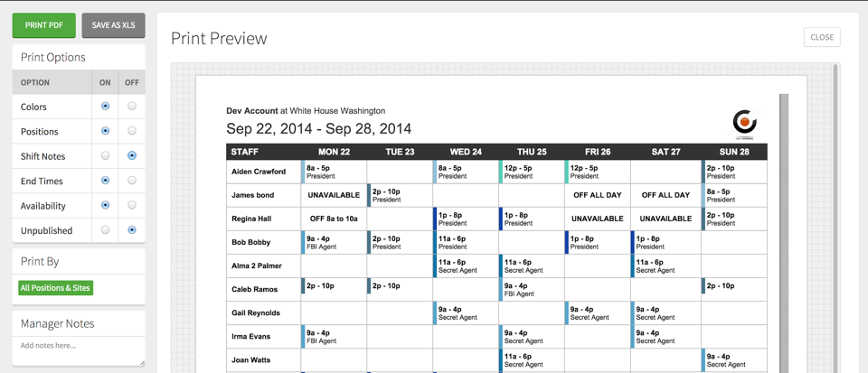The image size is (868, 373).
Task: Turn Shift Notes option ON
Action: (x=105, y=156)
